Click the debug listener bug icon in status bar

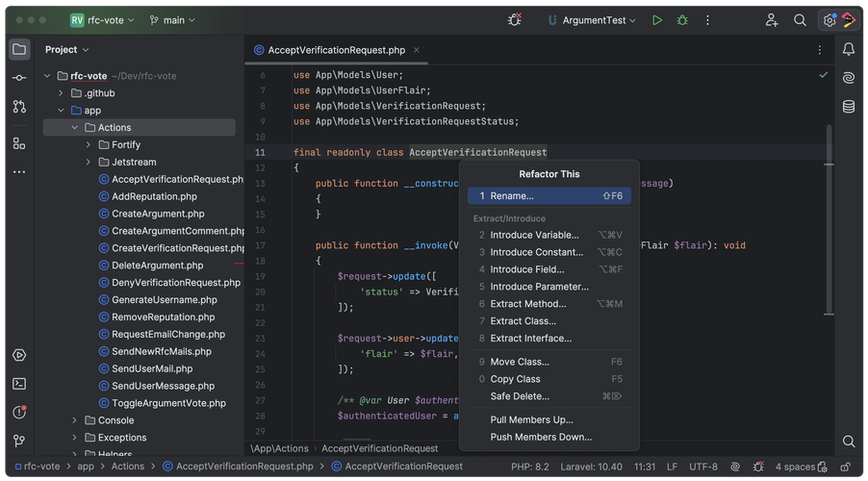click(758, 467)
